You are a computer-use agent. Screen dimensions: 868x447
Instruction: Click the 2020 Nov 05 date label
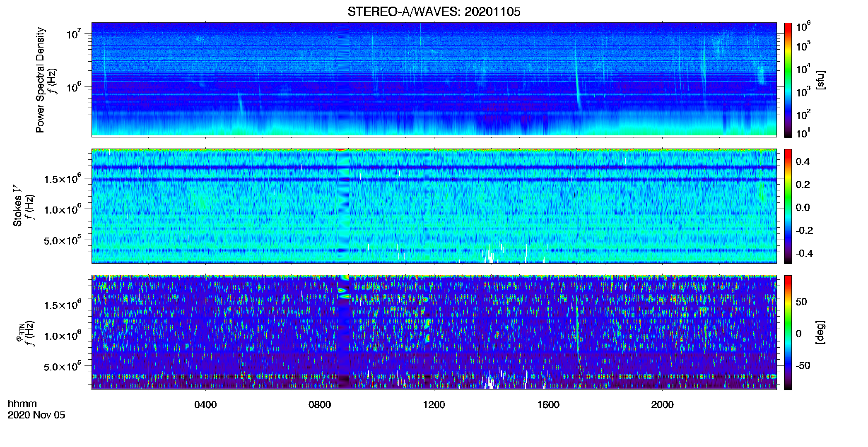[x=36, y=415]
